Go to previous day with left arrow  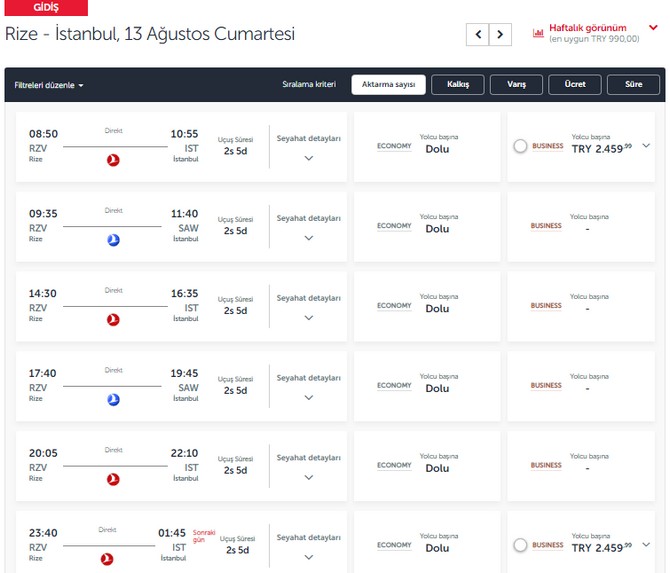[x=478, y=34]
